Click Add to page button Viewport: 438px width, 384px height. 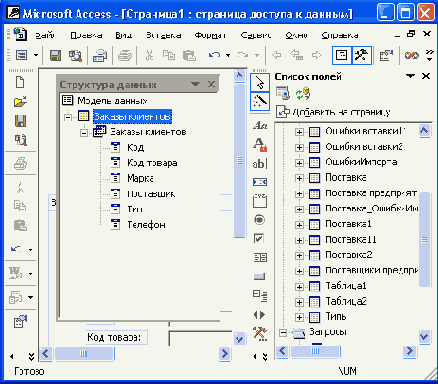(333, 112)
